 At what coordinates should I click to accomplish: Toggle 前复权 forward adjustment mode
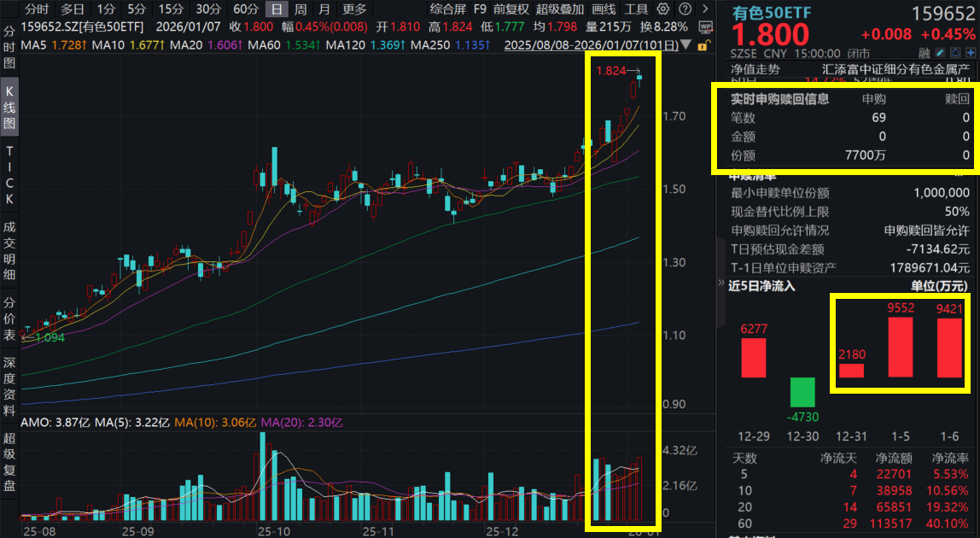click(x=511, y=8)
